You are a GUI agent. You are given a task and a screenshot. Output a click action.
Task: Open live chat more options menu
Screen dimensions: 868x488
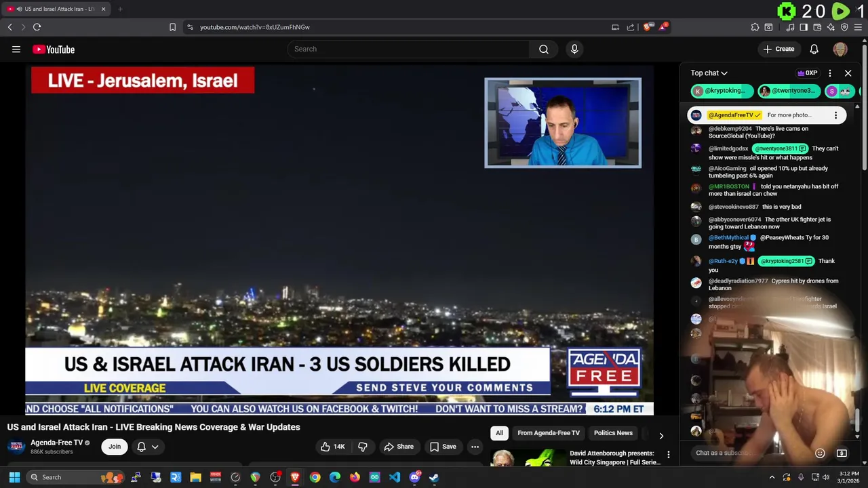pyautogui.click(x=830, y=73)
